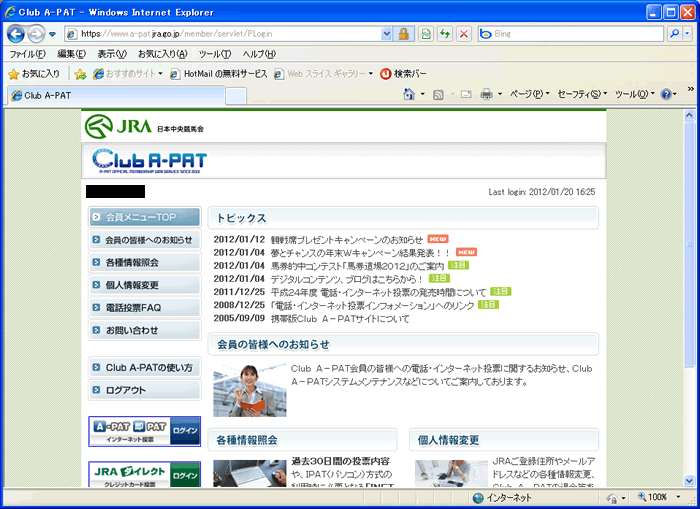Click the red Stop loading icon
The height and width of the screenshot is (509, 700).
tap(464, 34)
